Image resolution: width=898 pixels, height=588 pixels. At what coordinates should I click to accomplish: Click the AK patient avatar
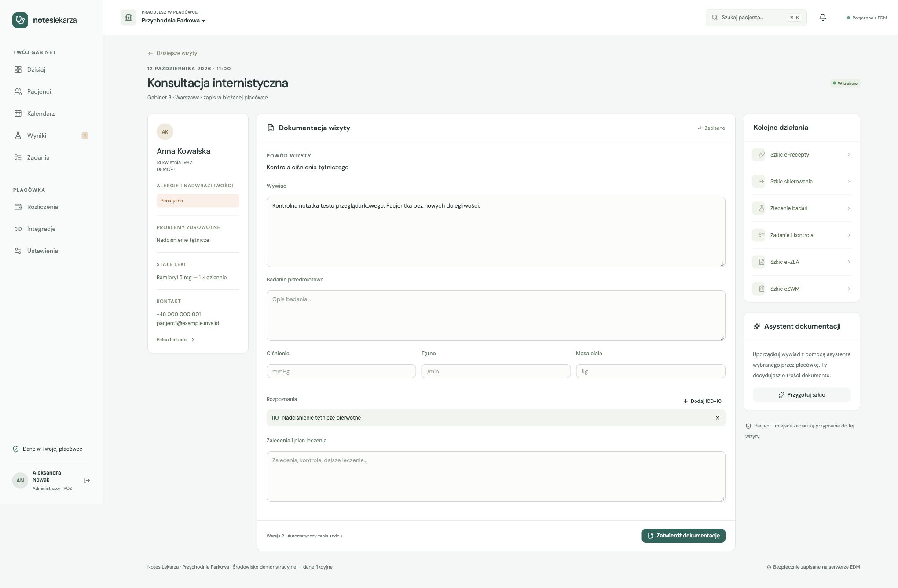(165, 132)
